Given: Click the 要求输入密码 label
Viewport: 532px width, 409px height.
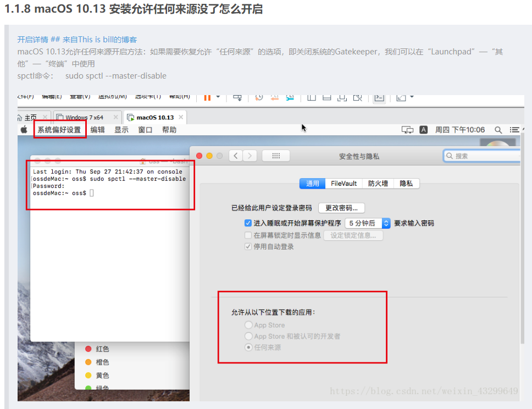Looking at the screenshot, I should coord(414,223).
